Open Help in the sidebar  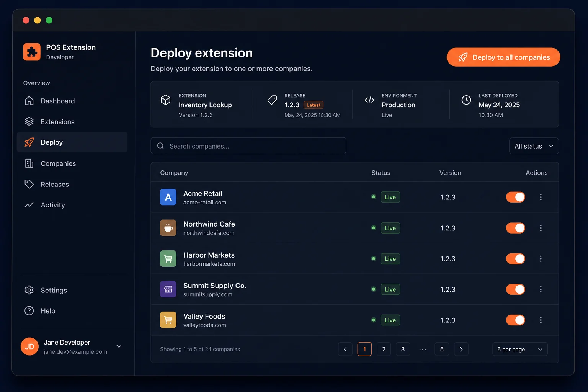click(x=72, y=311)
